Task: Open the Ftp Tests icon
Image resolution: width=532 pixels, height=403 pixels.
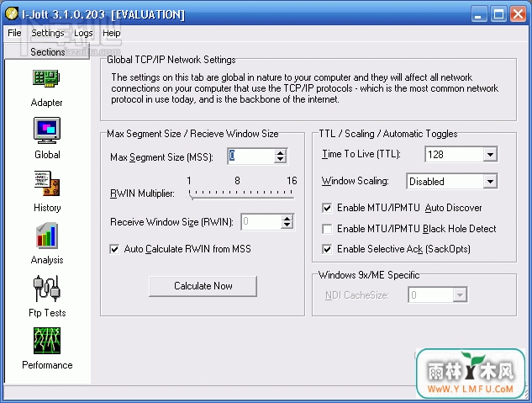Action: tap(47, 289)
